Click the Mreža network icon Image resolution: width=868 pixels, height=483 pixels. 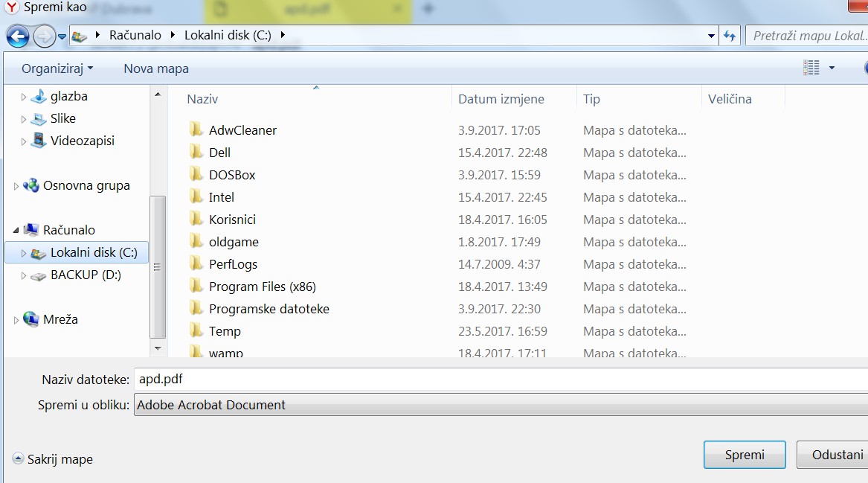coord(31,319)
